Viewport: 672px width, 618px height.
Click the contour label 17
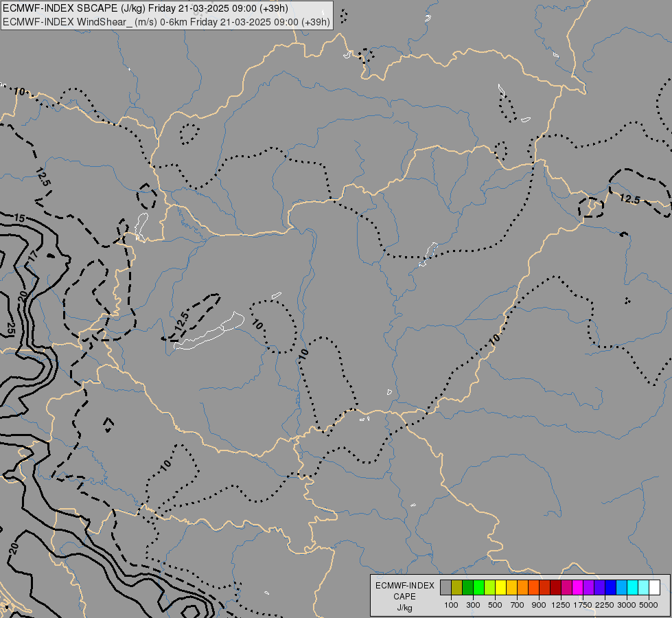tap(33, 256)
